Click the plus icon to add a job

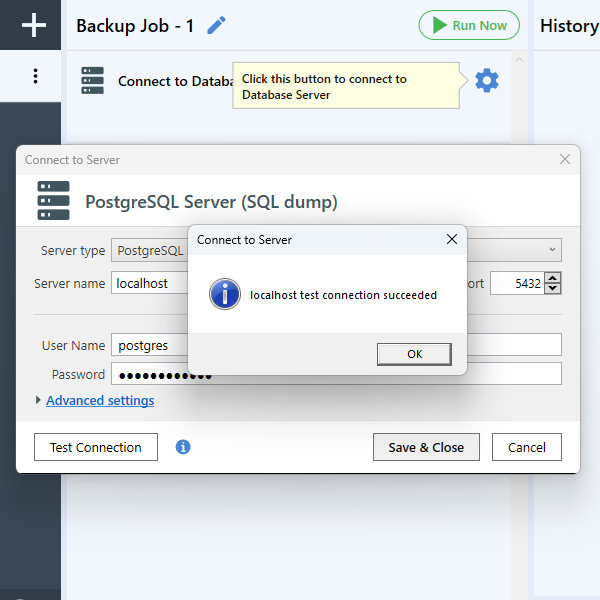pos(34,25)
